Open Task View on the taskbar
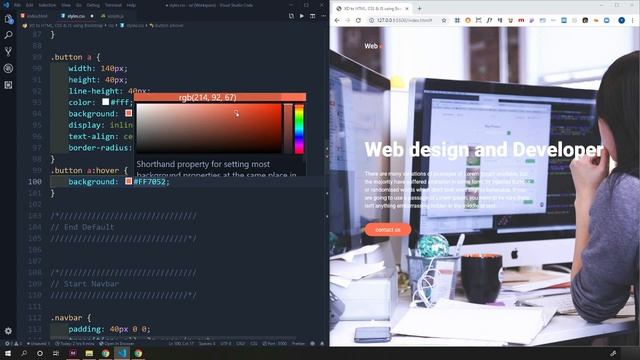The height and width of the screenshot is (360, 640). click(x=56, y=353)
